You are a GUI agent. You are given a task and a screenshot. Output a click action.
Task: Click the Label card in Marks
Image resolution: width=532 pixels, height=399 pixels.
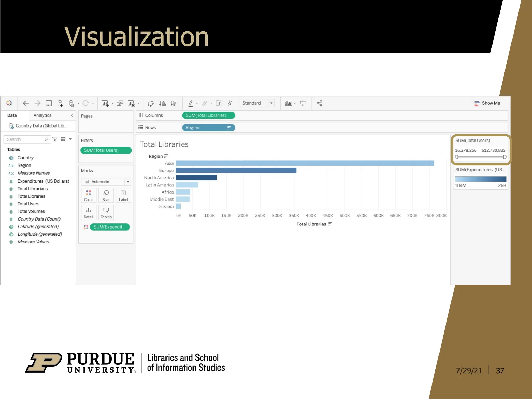tap(123, 195)
